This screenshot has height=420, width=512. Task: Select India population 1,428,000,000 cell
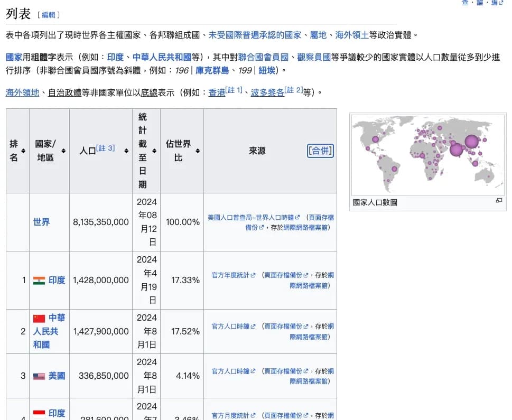pos(101,280)
